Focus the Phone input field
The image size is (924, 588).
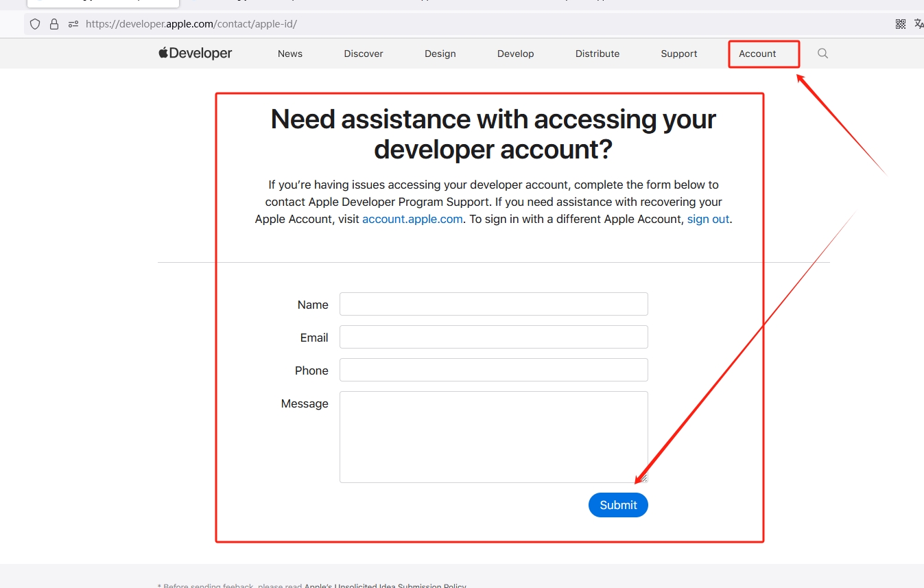pyautogui.click(x=494, y=370)
